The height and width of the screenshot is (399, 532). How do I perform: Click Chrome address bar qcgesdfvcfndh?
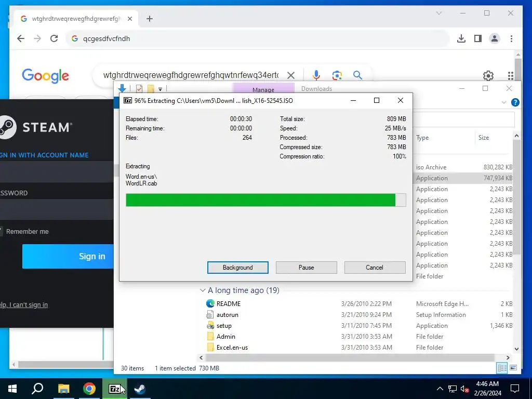coord(258,38)
